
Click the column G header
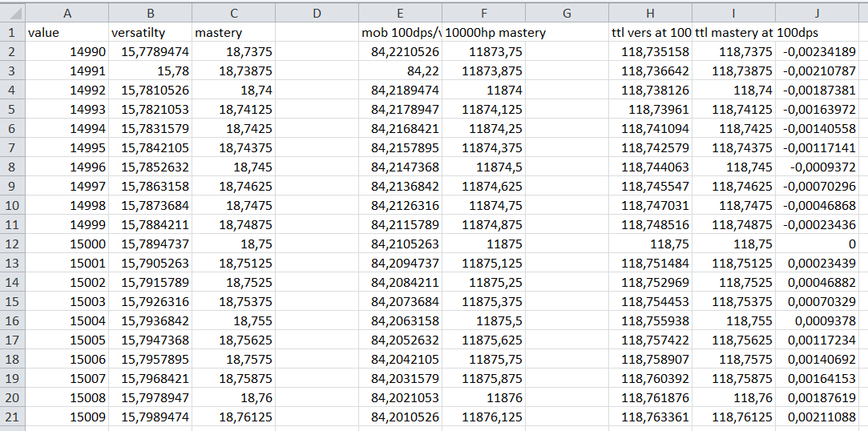[x=567, y=14]
